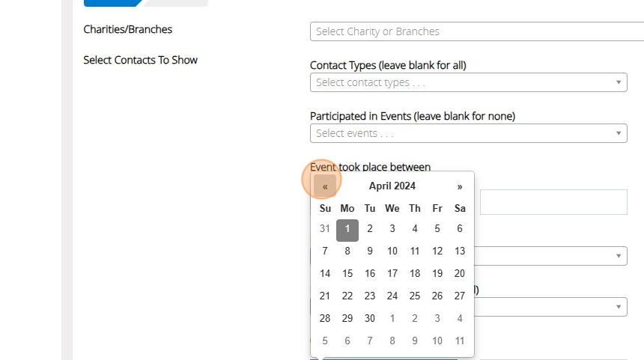Screen dimensions: 644x360
Task: Select April 1 in the calendar
Action: tap(347, 229)
